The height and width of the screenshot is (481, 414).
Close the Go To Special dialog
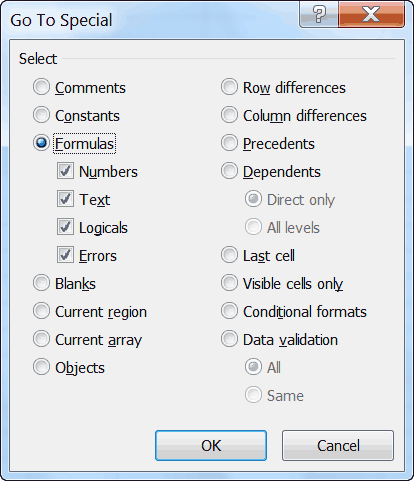371,14
